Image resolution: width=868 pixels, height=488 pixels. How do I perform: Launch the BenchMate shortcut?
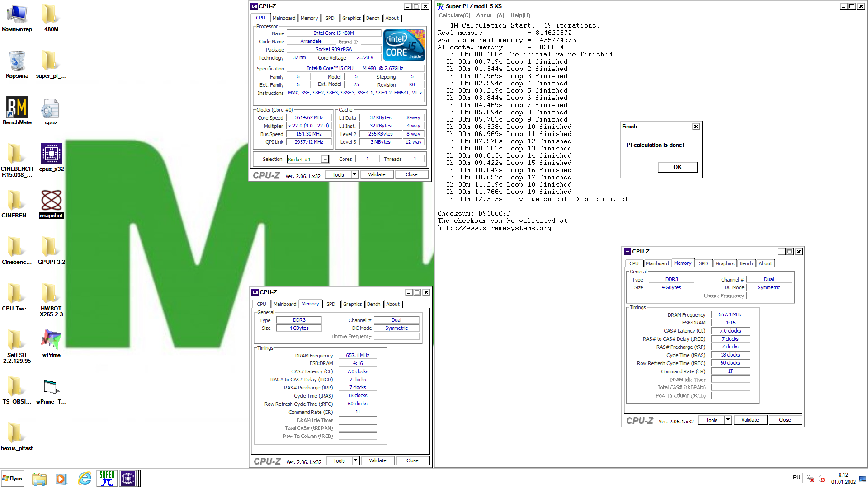coord(17,111)
